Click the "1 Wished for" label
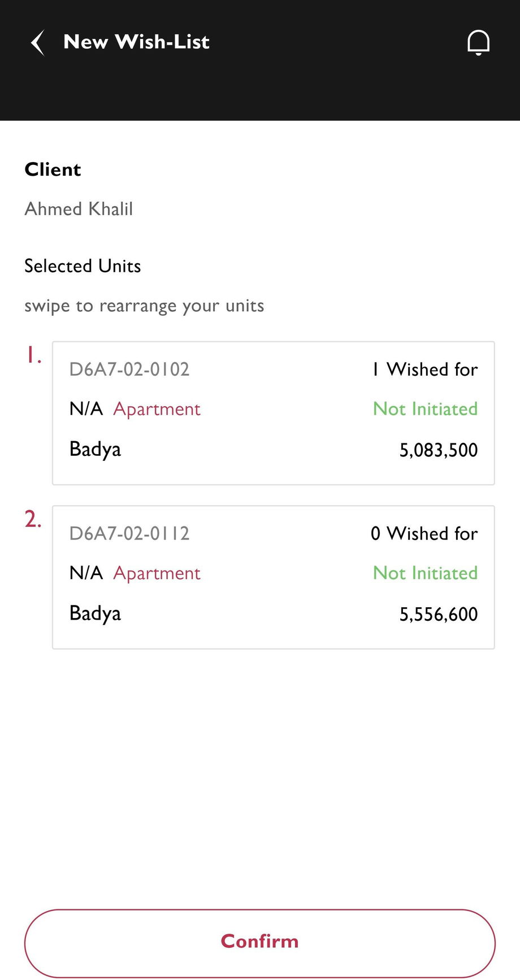The width and height of the screenshot is (520, 980). tap(424, 369)
